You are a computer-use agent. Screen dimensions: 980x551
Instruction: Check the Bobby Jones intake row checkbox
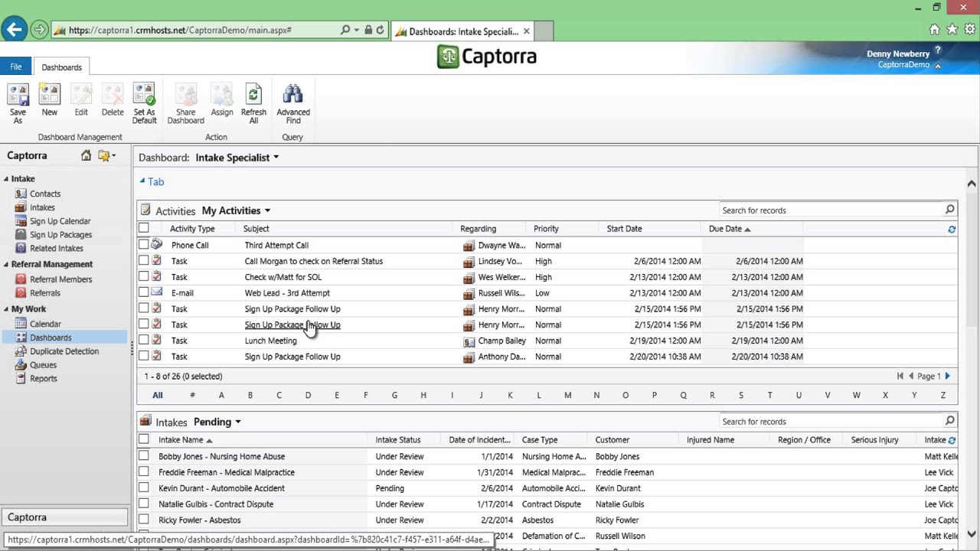144,456
